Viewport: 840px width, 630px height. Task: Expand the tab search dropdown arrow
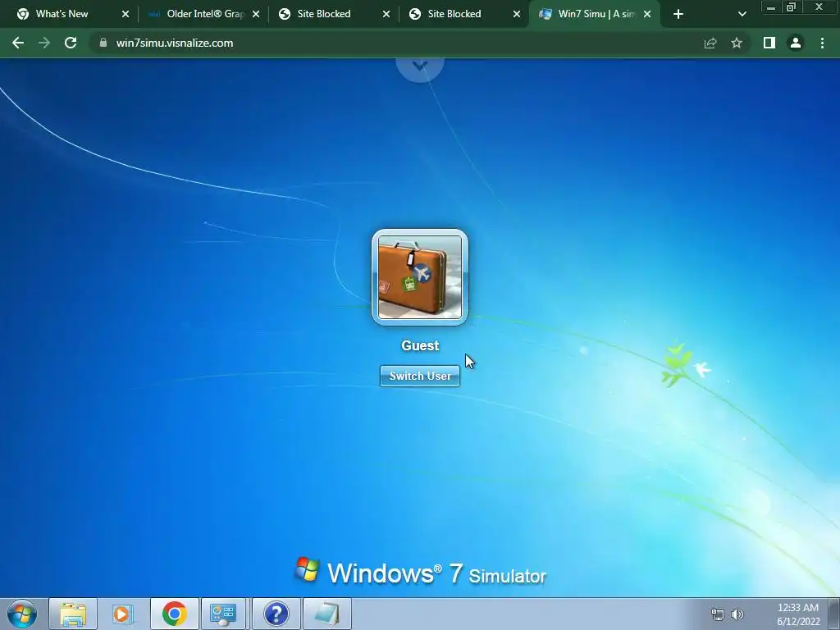(x=742, y=14)
